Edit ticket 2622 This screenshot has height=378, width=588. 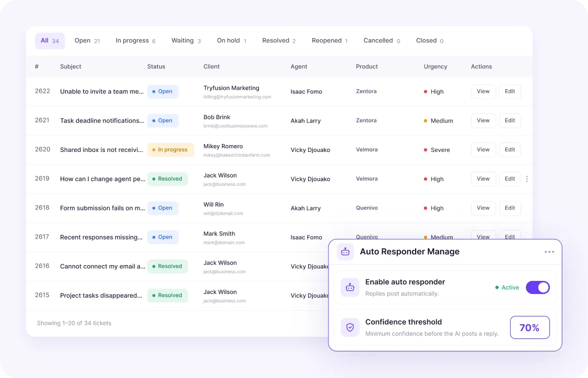(510, 91)
